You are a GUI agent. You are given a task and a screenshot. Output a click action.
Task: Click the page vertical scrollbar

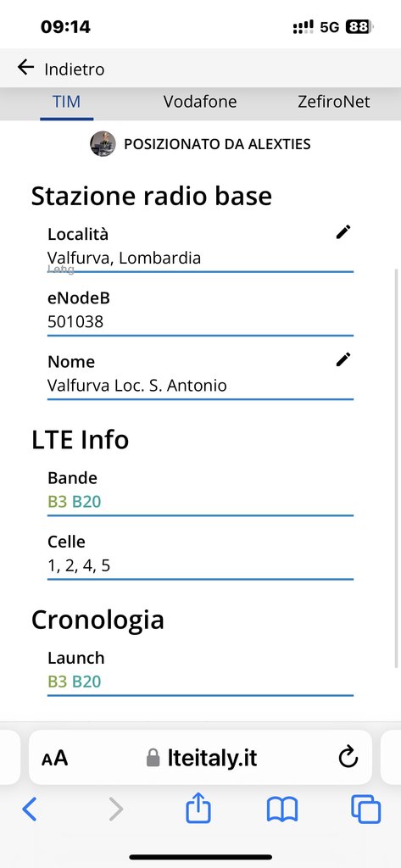tap(396, 468)
